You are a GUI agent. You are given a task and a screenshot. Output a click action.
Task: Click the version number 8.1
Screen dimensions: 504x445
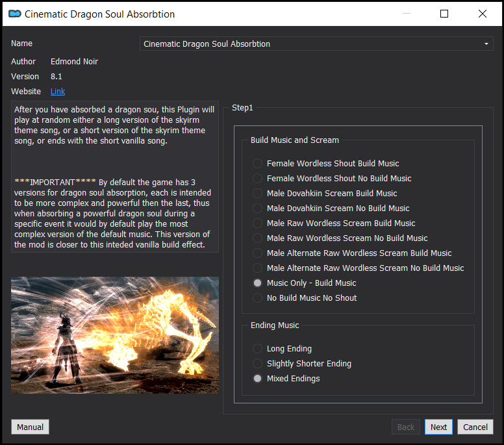click(57, 77)
